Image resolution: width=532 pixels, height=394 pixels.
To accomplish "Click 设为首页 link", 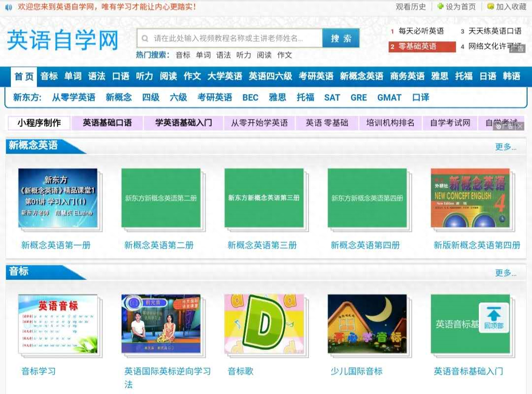I will [461, 7].
